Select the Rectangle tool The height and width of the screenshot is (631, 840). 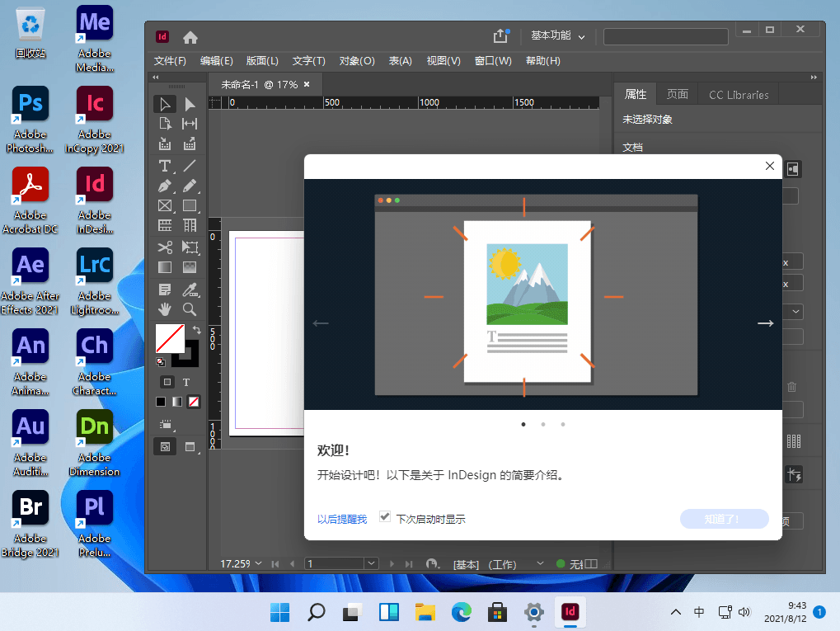(190, 206)
